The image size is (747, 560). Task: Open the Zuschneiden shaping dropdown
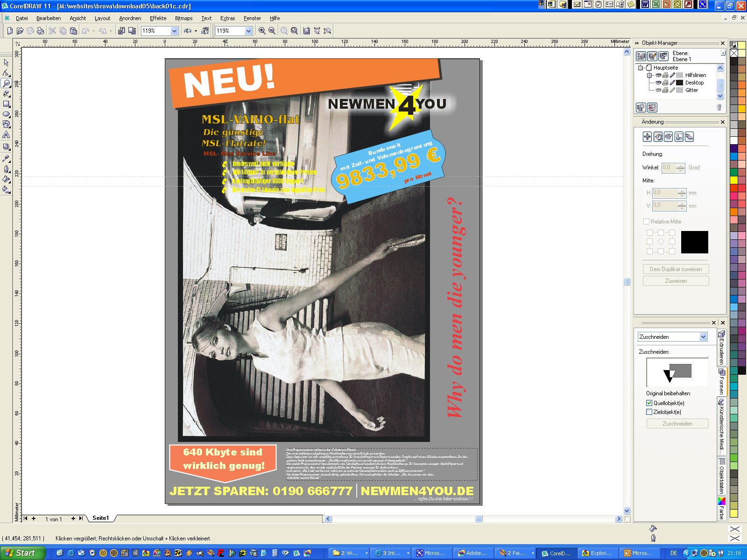coord(704,337)
